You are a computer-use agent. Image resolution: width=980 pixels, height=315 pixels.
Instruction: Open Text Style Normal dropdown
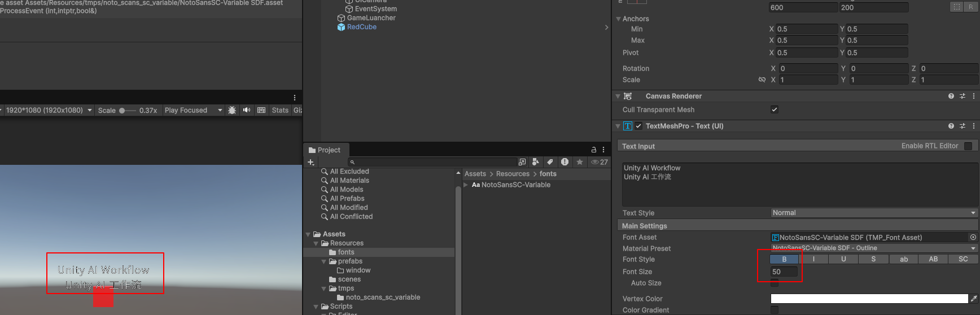coord(874,213)
